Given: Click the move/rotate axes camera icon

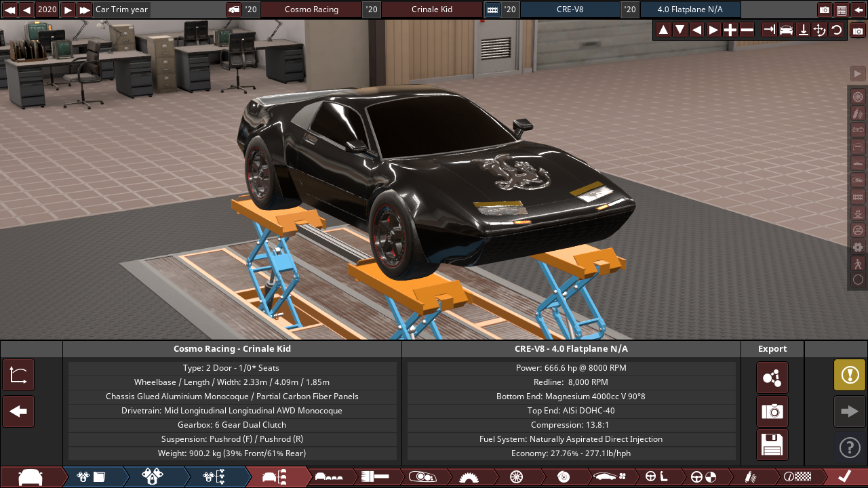Looking at the screenshot, I should [819, 30].
